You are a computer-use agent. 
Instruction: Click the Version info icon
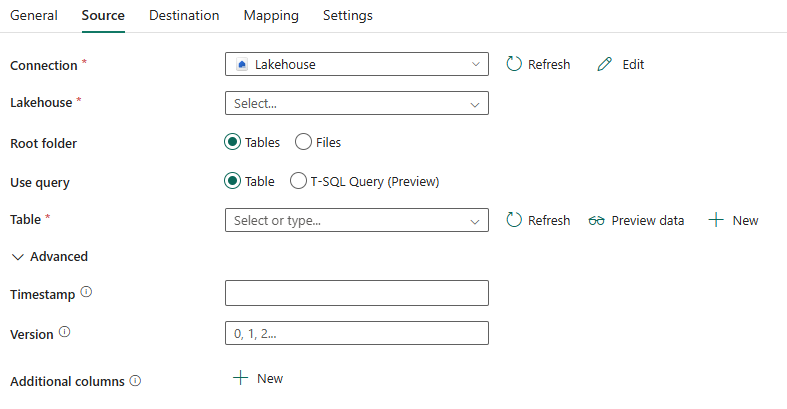pyautogui.click(x=65, y=333)
